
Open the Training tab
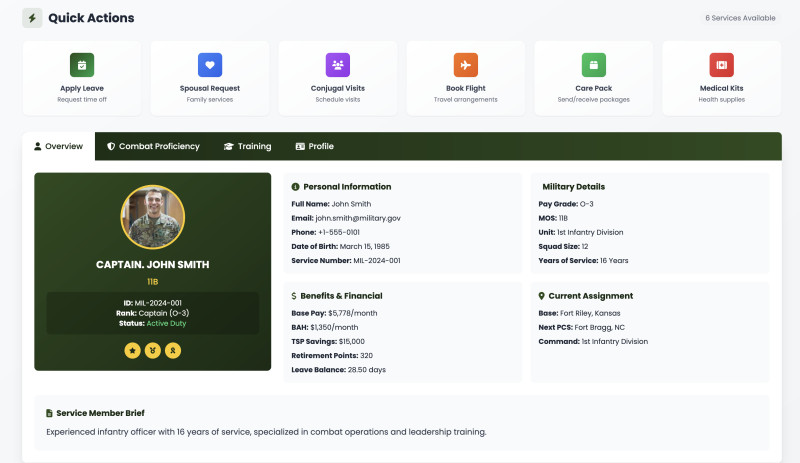click(x=247, y=146)
